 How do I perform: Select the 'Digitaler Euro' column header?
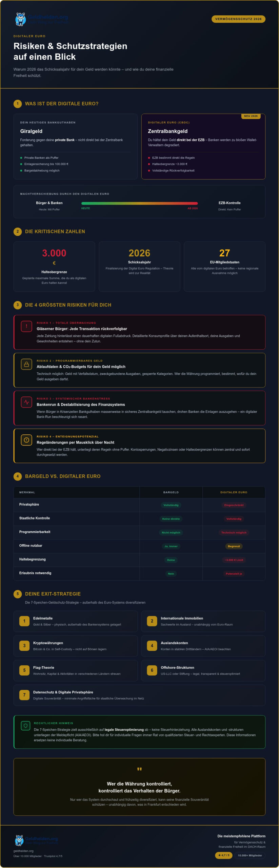tap(234, 492)
